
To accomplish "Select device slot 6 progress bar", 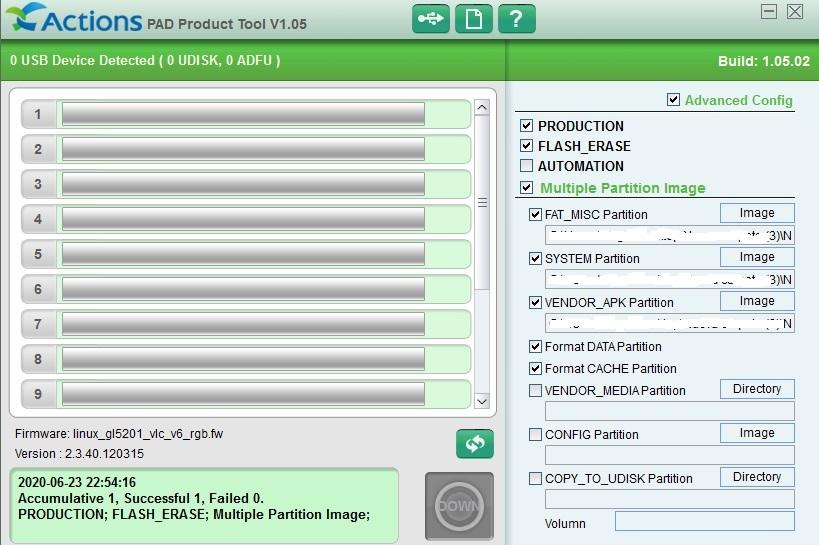I will (x=243, y=289).
